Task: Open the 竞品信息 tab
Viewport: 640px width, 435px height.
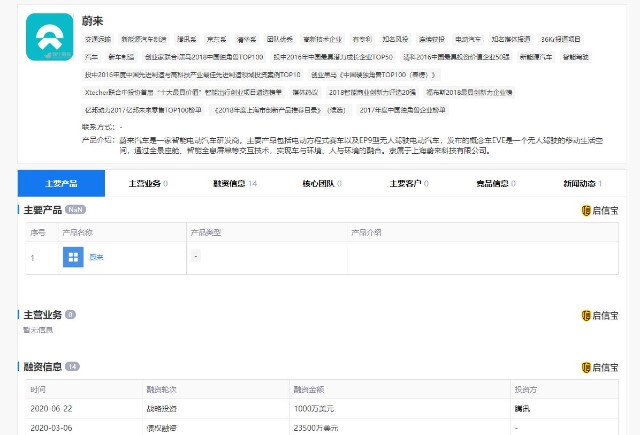Action: pos(496,184)
